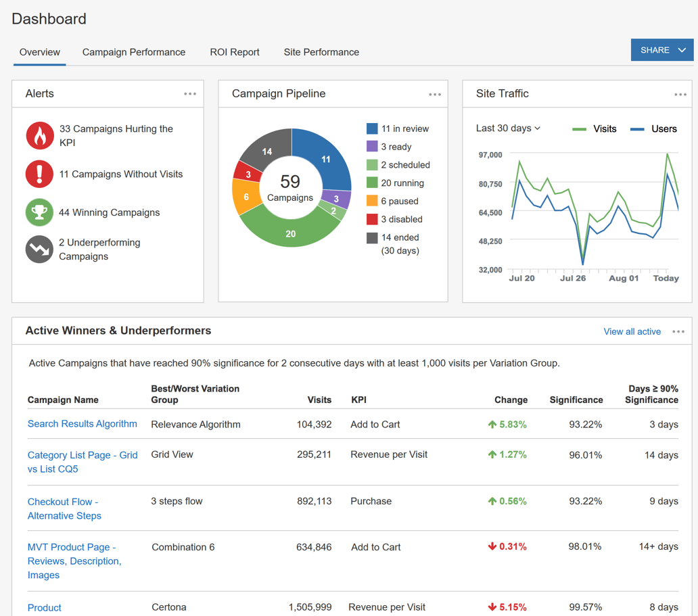Click the downward trend icon for Underperforming Campaigns

pos(39,249)
